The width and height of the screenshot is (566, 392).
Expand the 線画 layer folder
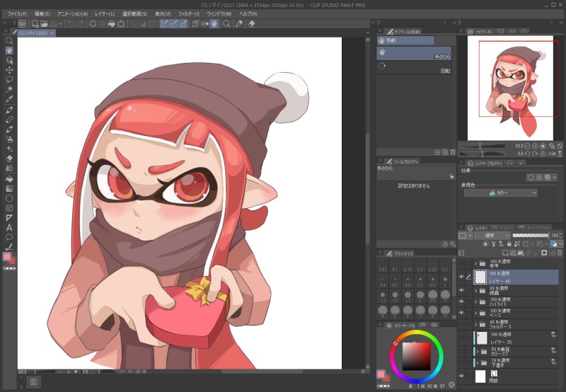click(475, 291)
